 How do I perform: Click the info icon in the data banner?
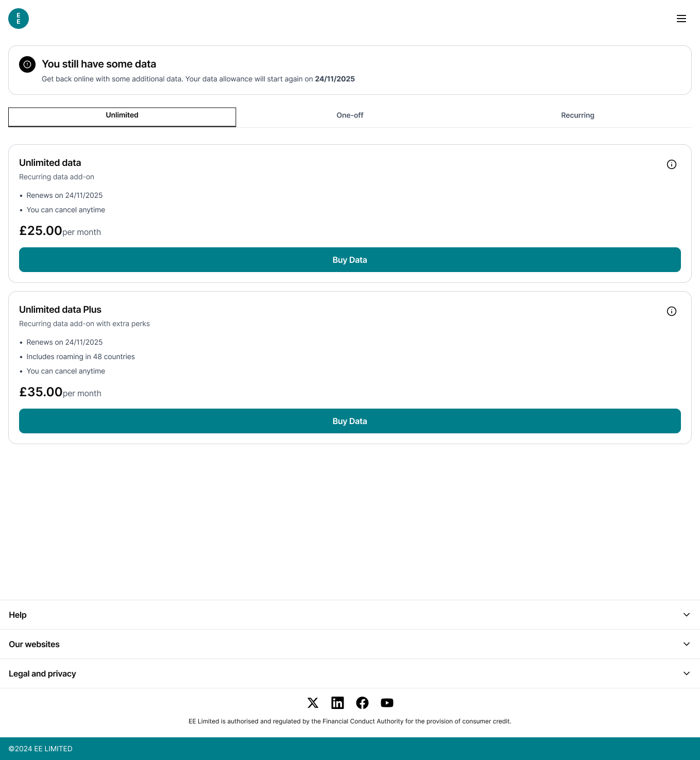click(27, 64)
